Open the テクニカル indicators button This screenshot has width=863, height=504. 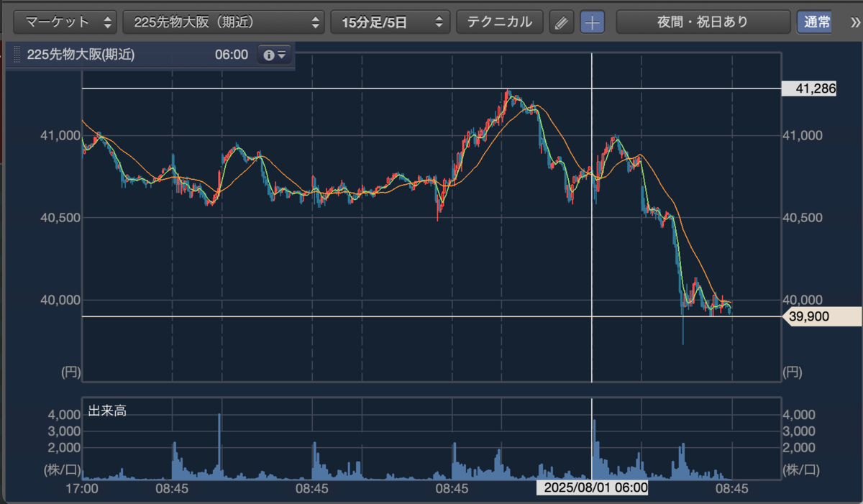[499, 22]
